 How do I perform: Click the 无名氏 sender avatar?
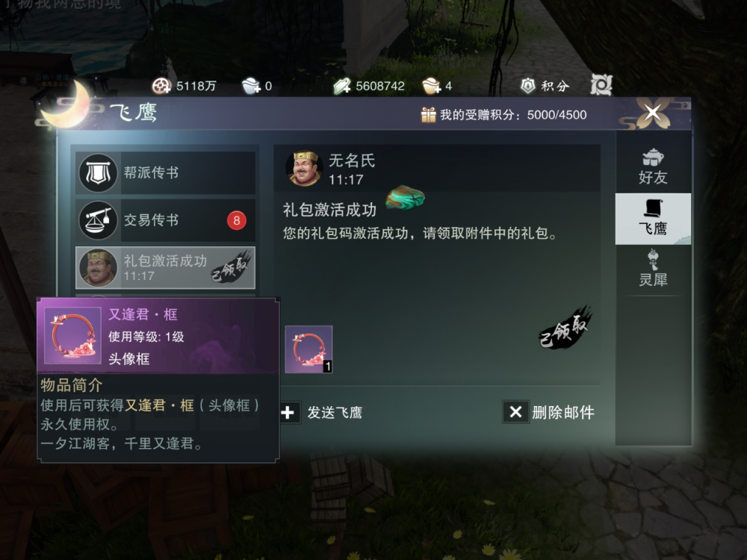tap(305, 168)
